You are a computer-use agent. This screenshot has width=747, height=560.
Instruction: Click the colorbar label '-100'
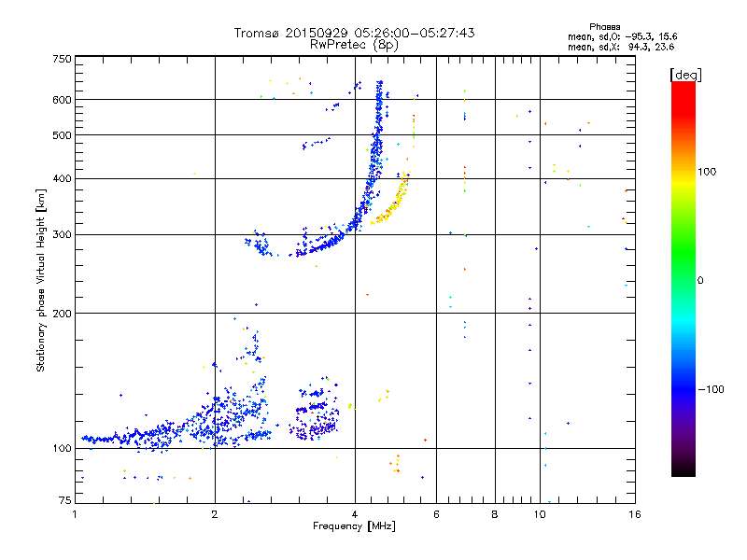pos(711,389)
